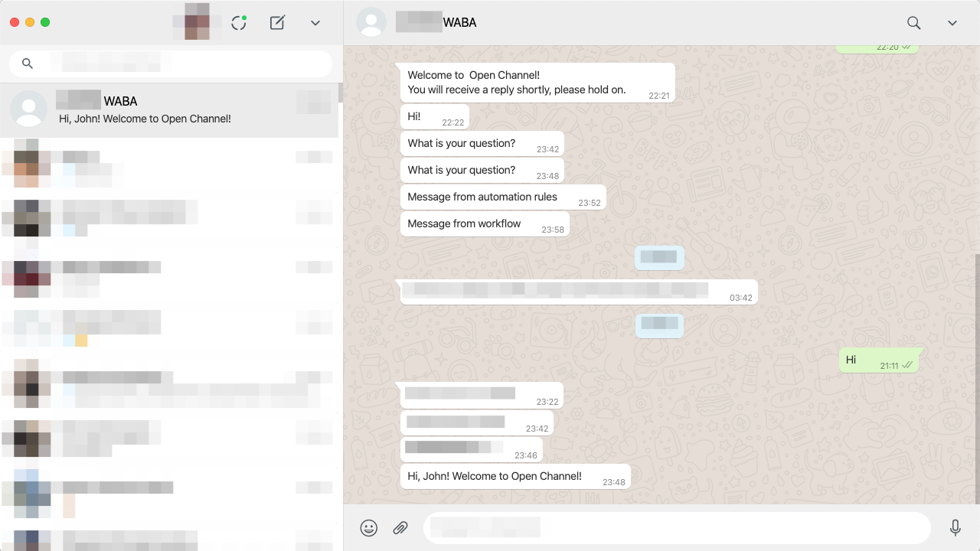Click the chat list search field
The width and height of the screenshot is (980, 551).
(x=171, y=64)
